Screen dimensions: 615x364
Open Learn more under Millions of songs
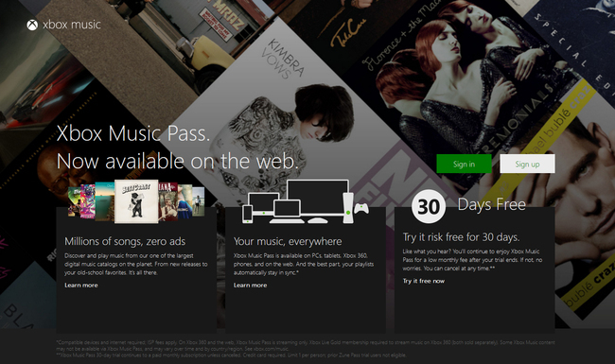pos(81,286)
